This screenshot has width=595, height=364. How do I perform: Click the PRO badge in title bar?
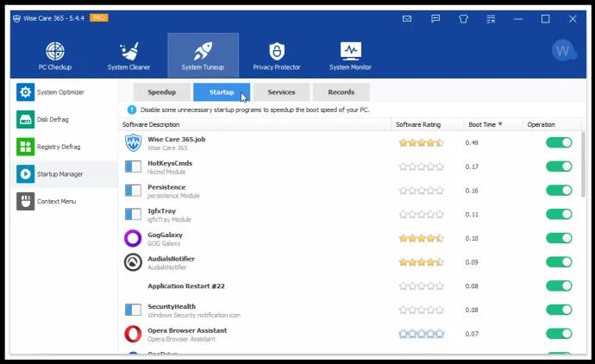click(x=99, y=18)
